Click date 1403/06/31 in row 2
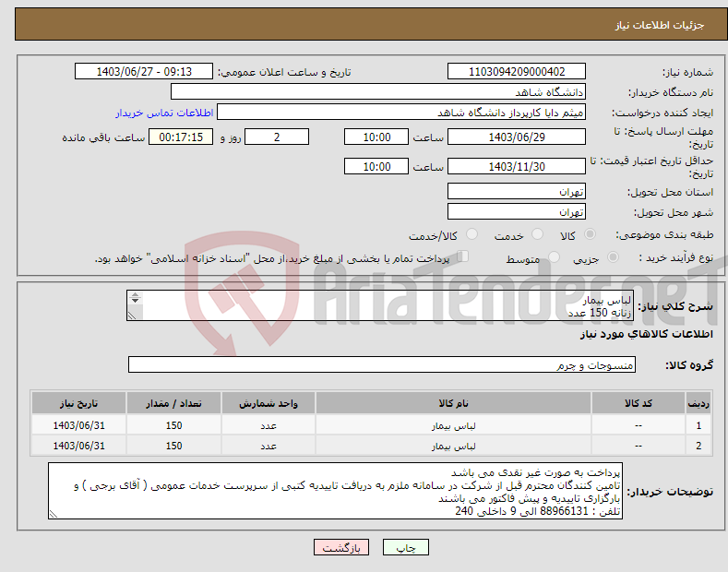728x572 pixels. tap(78, 446)
